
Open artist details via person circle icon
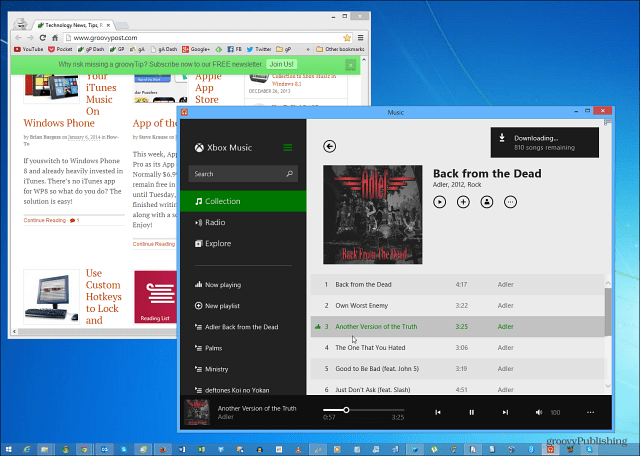pyautogui.click(x=487, y=202)
